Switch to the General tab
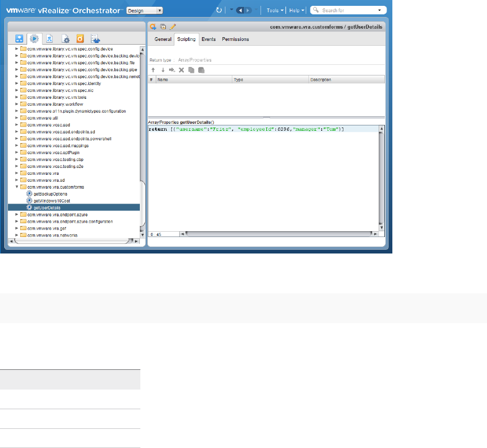This screenshot has height=448, width=487. coord(163,39)
